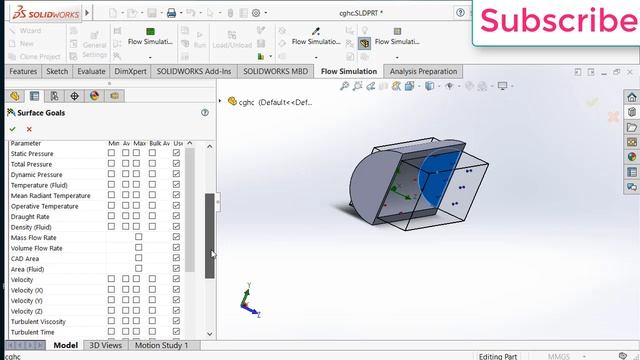This screenshot has height=360, width=640.
Task: Open the Flow Simulation analysis tree tab
Action: 114,96
